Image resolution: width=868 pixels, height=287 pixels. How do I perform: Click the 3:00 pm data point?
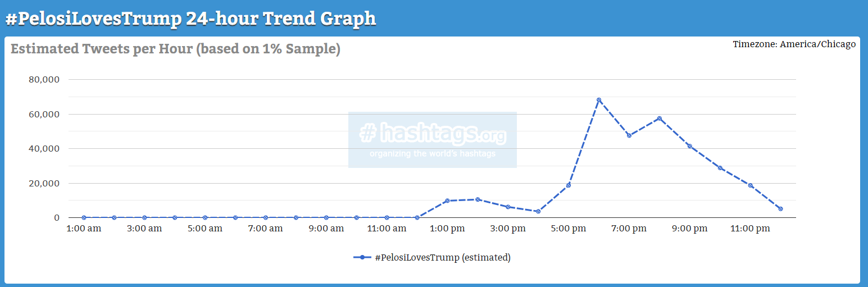508,207
